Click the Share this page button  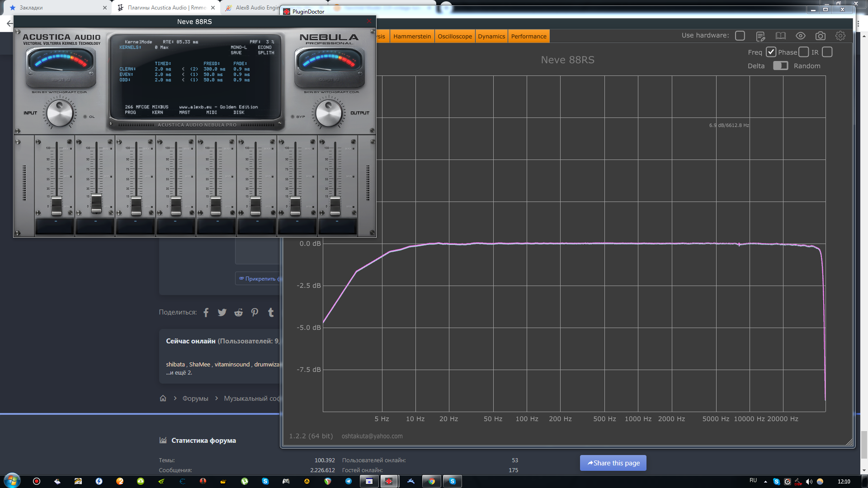[613, 463]
